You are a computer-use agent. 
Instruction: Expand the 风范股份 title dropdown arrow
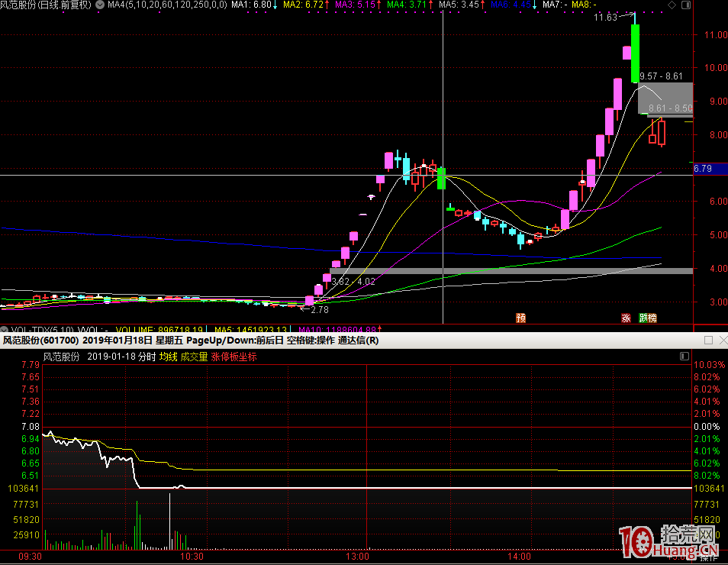(99, 5)
